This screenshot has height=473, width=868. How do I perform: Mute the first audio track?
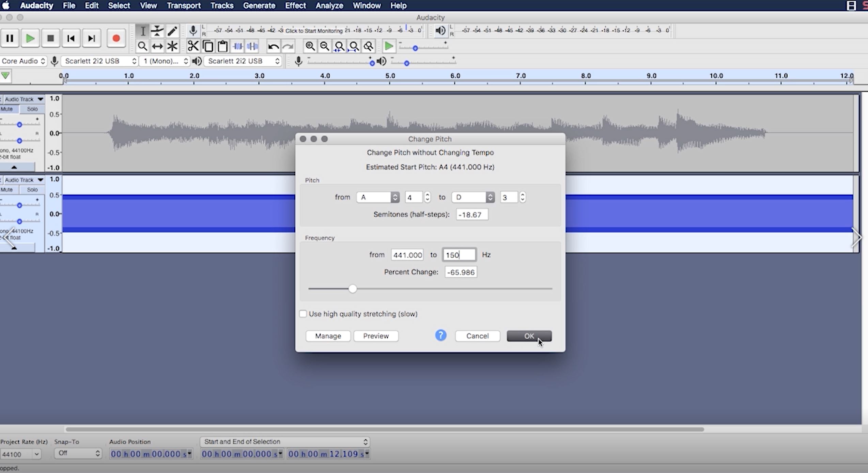tap(7, 109)
